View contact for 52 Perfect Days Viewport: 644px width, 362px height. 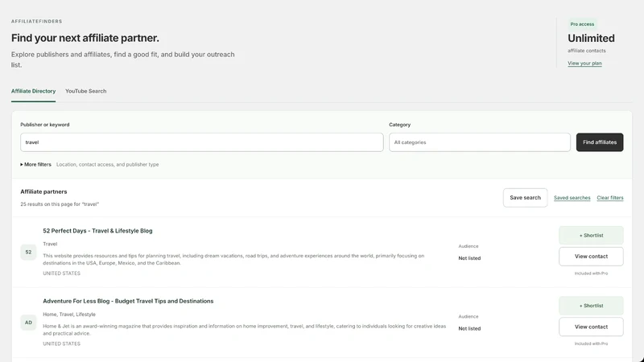pos(591,257)
